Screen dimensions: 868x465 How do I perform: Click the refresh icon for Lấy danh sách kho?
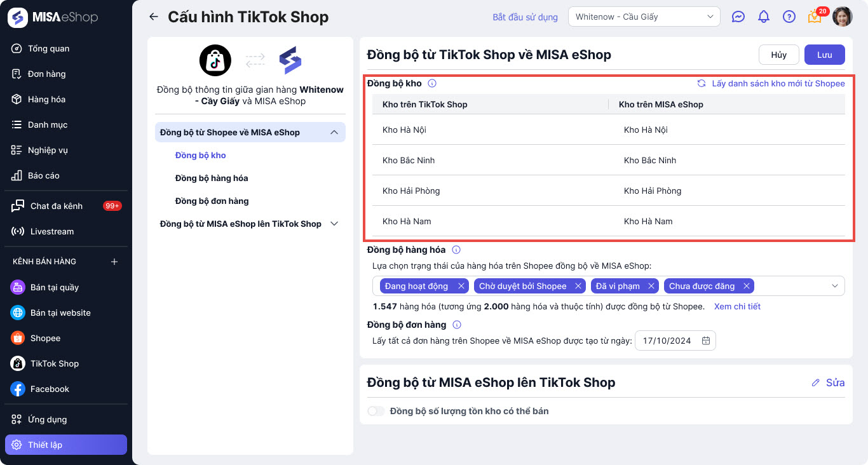(702, 83)
